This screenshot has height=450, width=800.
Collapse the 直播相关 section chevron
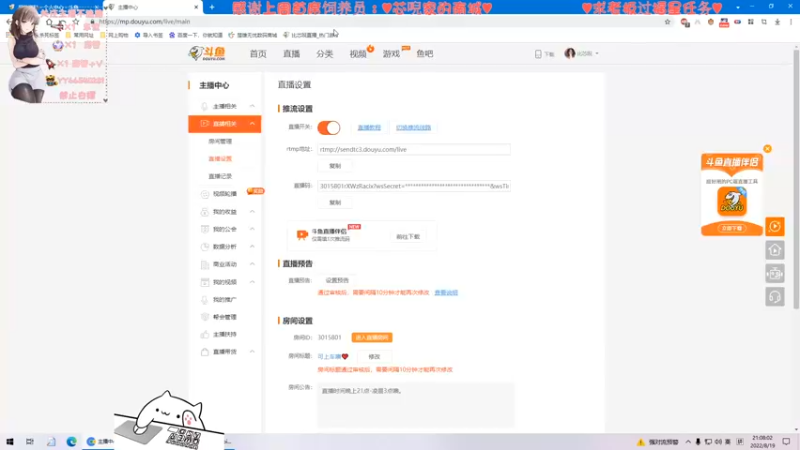point(252,123)
